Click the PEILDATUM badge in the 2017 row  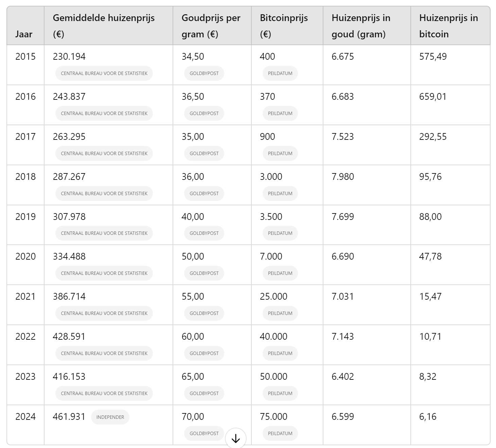click(280, 153)
